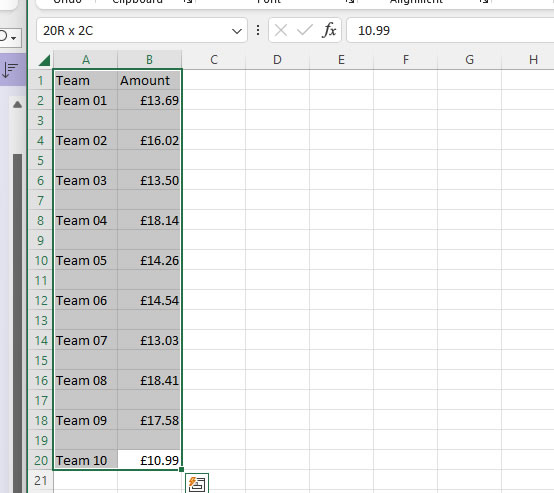Click the Insert Function fx icon
Image resolution: width=554 pixels, height=493 pixels.
point(329,30)
